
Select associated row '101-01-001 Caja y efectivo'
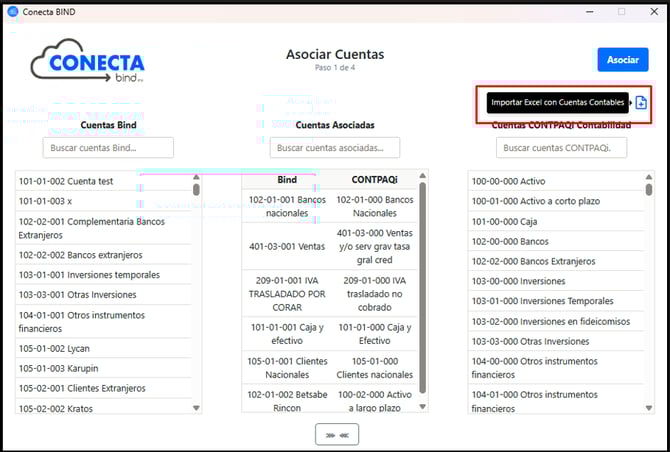coord(329,334)
